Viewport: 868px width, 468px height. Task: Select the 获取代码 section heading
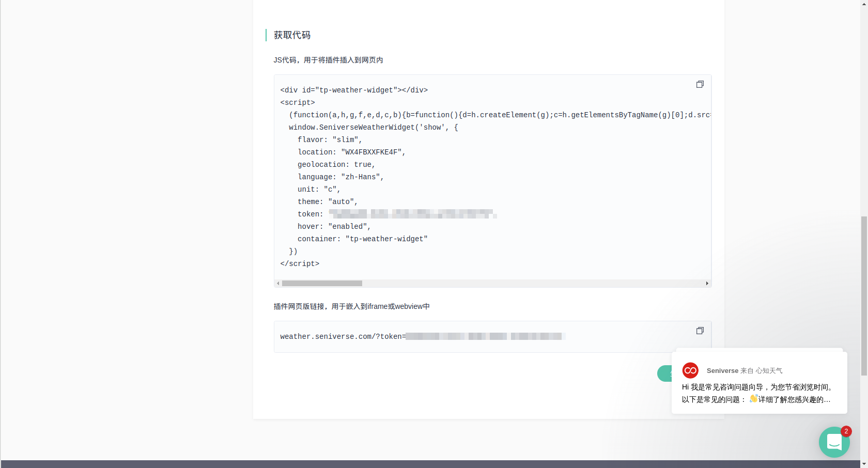pos(291,35)
